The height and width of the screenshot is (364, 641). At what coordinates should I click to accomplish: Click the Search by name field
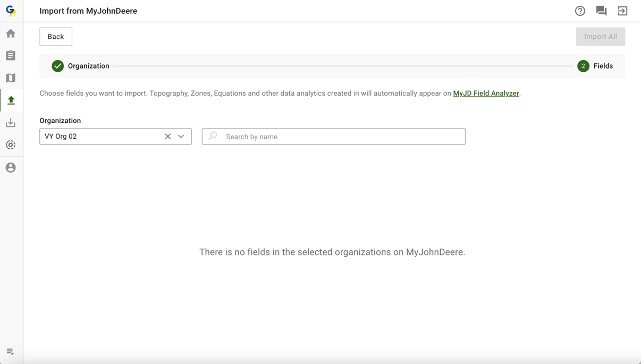340,137
